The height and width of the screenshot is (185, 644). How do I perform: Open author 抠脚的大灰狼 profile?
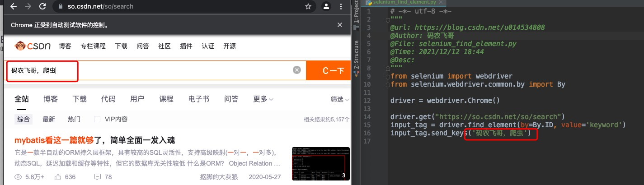[219, 177]
